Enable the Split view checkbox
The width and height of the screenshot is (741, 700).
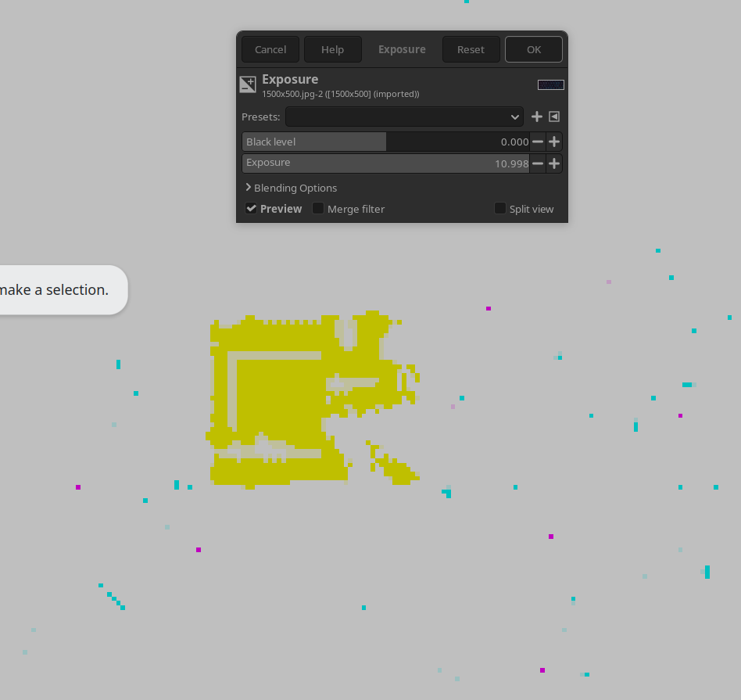pos(500,208)
